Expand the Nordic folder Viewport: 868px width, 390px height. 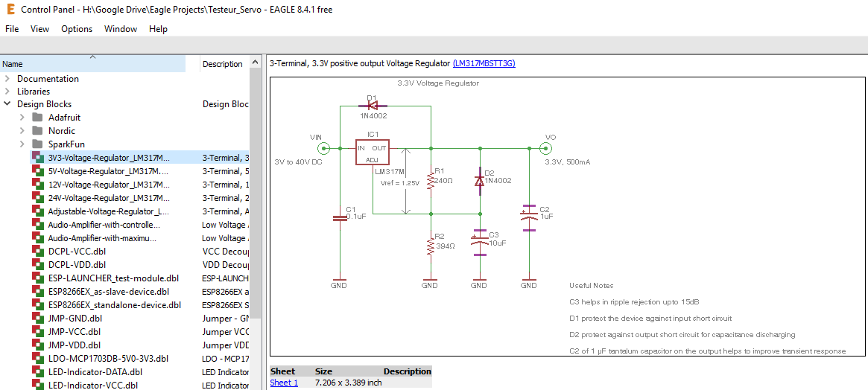[x=22, y=130]
